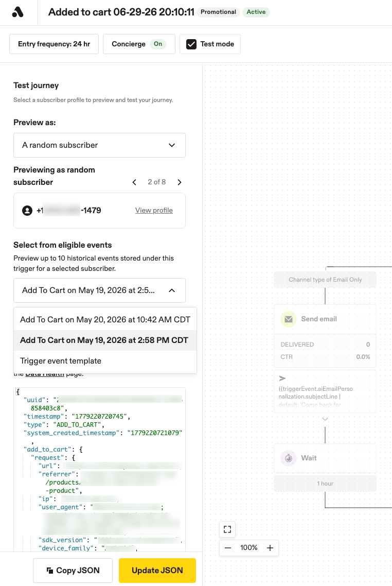Select Trigger event template option
The height and width of the screenshot is (586, 392).
click(105, 361)
